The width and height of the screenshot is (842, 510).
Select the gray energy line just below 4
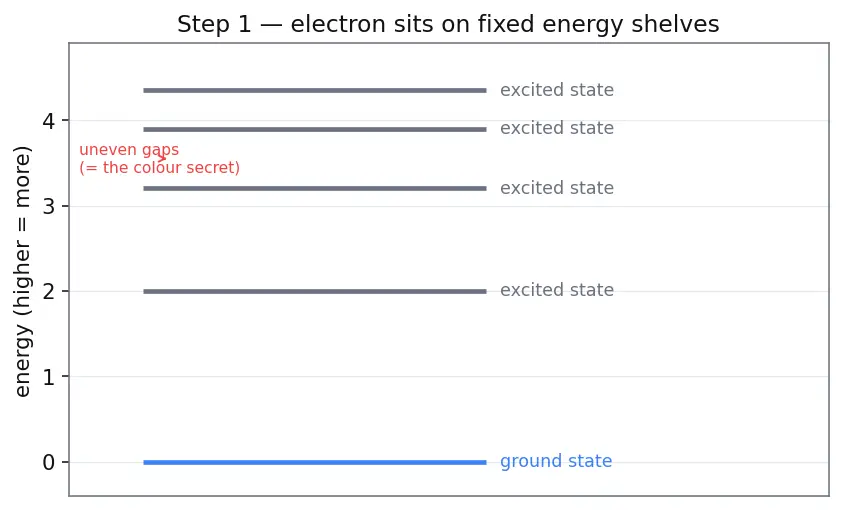click(x=315, y=129)
